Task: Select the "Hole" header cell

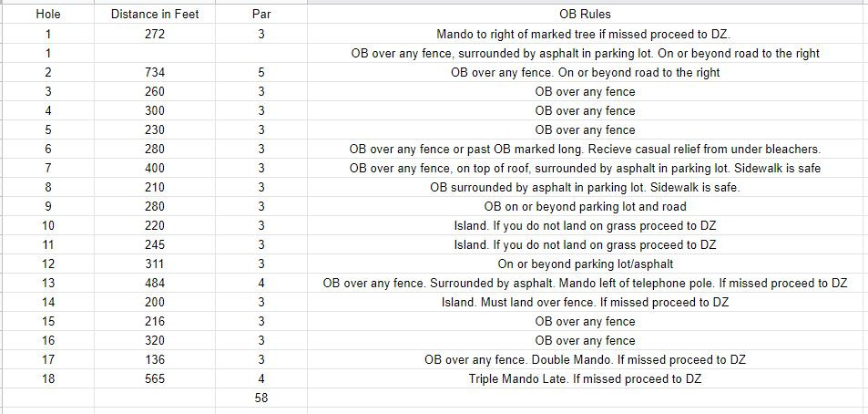Action: (x=48, y=15)
